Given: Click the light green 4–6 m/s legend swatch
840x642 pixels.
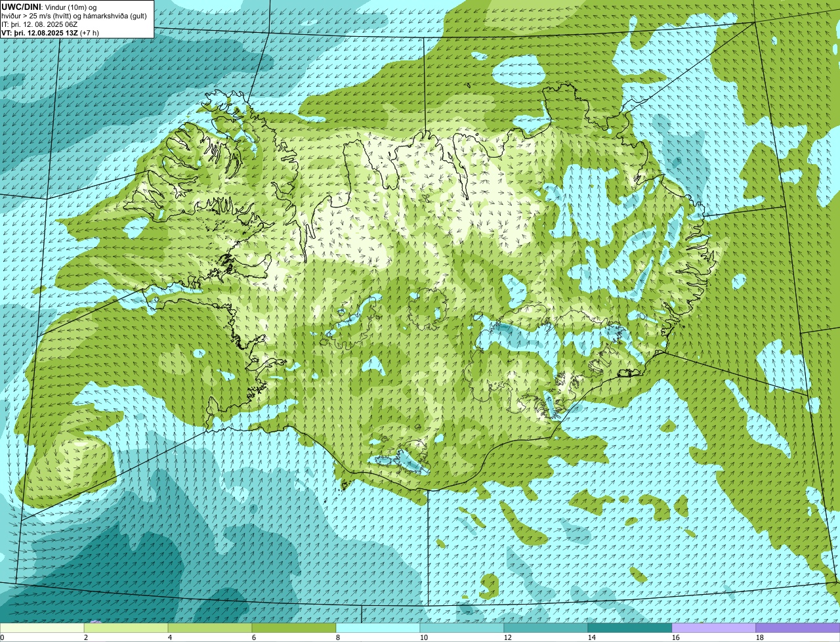Looking at the screenshot, I should point(210,628).
